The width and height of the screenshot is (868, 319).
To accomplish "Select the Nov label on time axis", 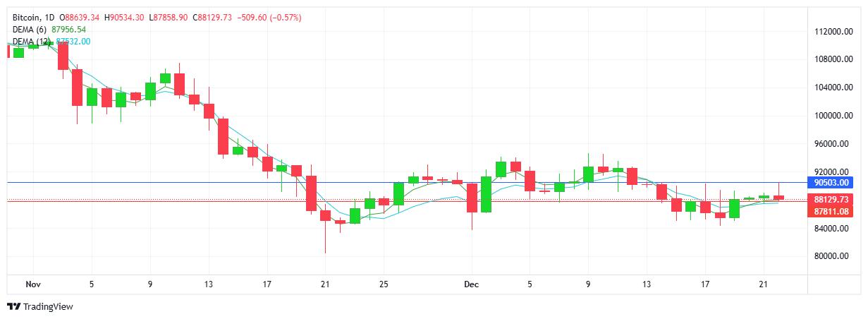I will point(32,284).
